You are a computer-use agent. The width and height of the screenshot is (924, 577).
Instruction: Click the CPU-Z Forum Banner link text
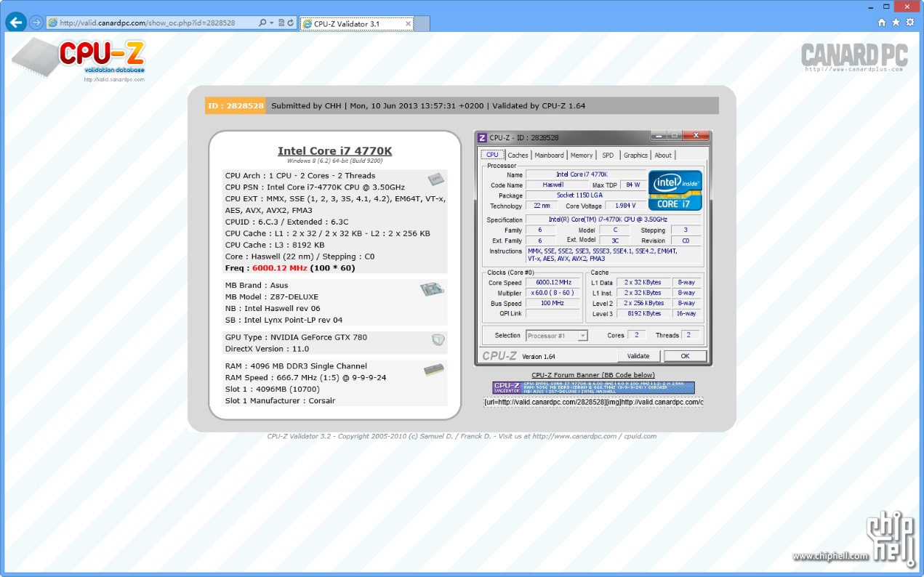click(593, 375)
